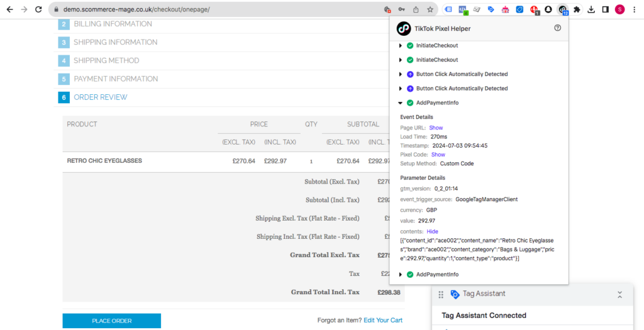Image resolution: width=644 pixels, height=330 pixels.
Task: Toggle the Chrome side panel icon
Action: [x=605, y=9]
